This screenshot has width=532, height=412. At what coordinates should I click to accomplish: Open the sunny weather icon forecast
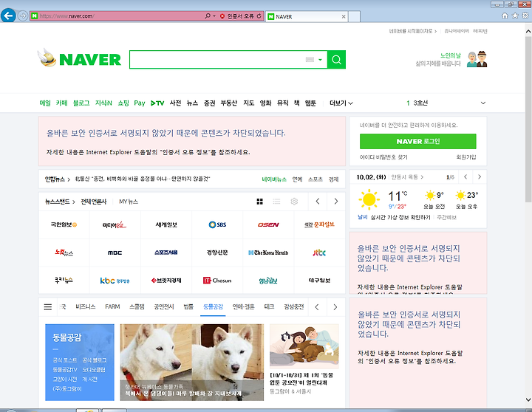coord(369,200)
